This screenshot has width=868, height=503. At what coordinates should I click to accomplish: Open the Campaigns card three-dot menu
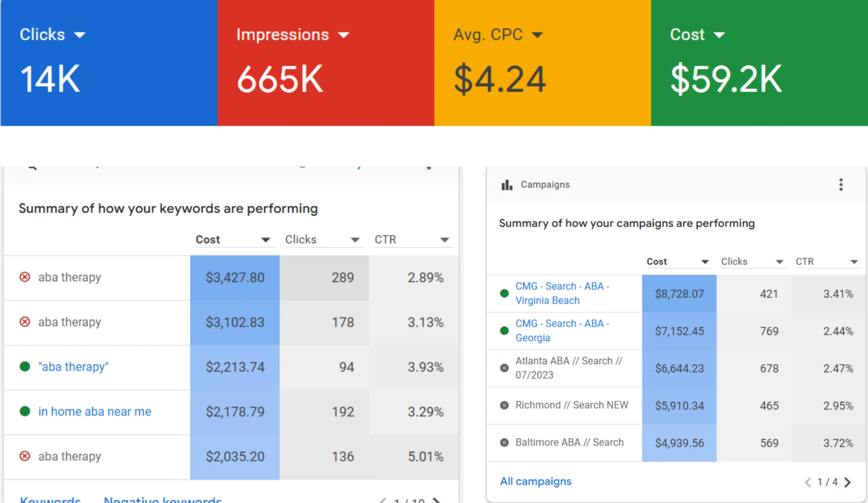(841, 185)
